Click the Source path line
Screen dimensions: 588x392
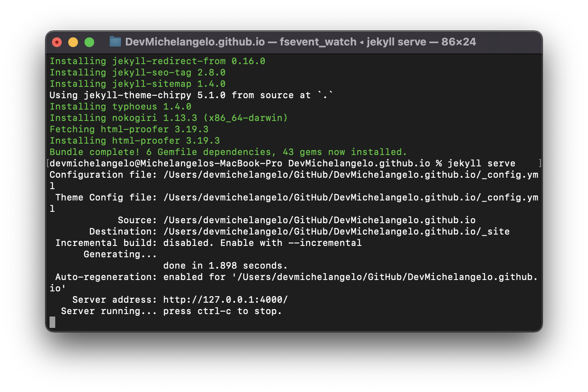click(320, 220)
